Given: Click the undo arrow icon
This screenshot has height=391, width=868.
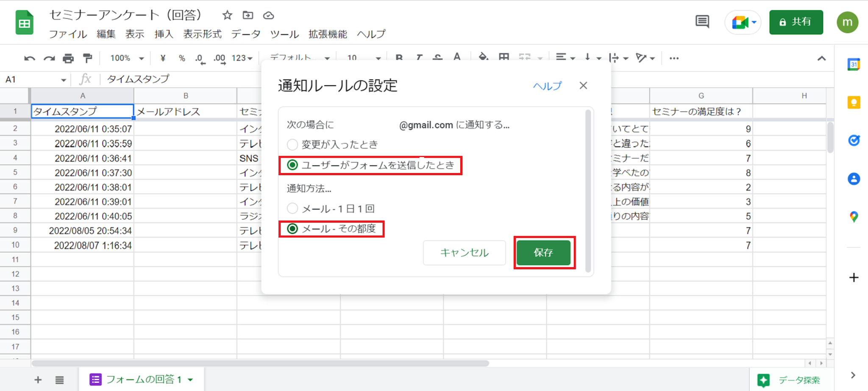Looking at the screenshot, I should point(29,59).
